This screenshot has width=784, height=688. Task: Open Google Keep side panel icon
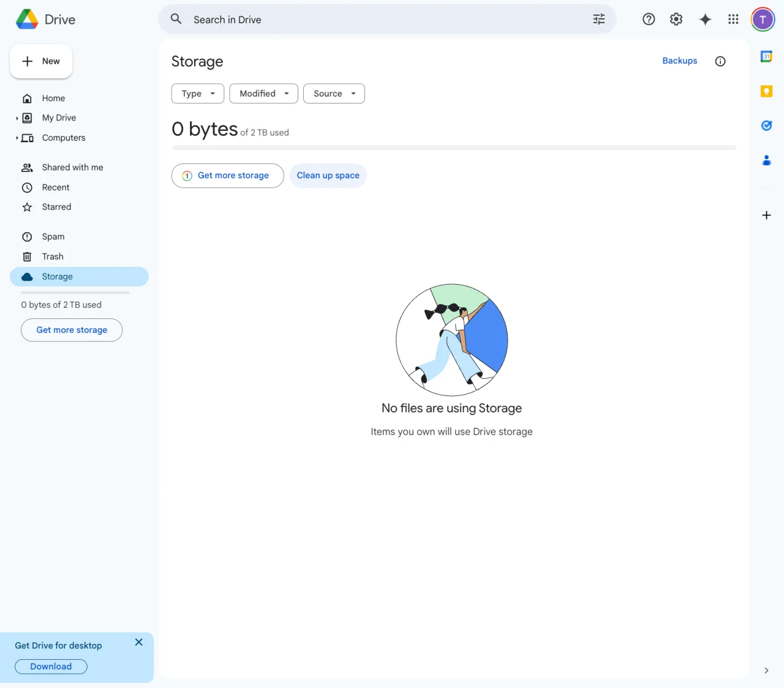pos(766,91)
